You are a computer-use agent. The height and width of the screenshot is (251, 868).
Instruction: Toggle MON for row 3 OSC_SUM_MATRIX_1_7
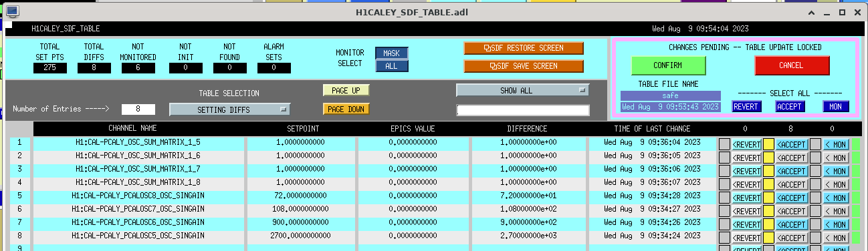point(836,171)
